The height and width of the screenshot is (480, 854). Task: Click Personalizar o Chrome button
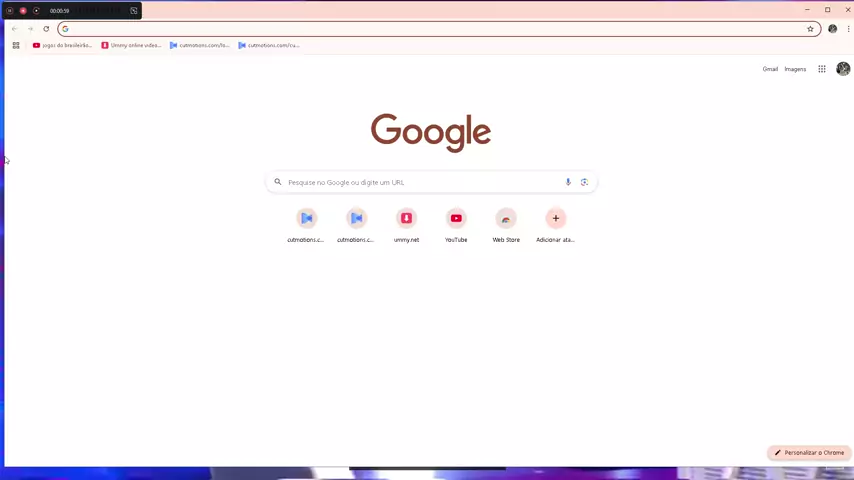tap(809, 453)
